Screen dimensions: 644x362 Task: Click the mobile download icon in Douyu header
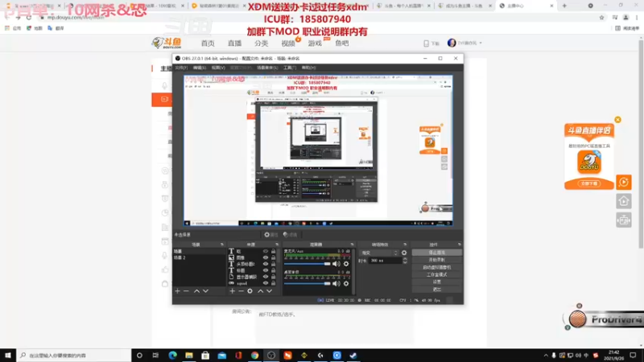tap(427, 43)
